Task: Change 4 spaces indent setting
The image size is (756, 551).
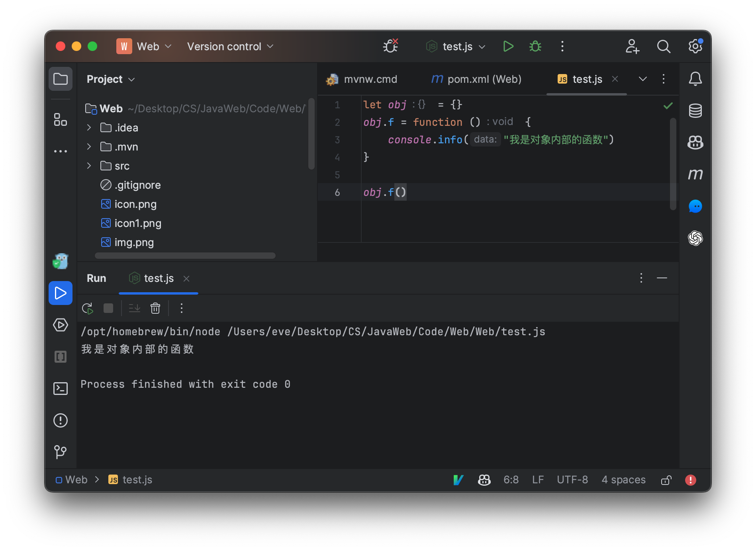Action: [x=623, y=480]
